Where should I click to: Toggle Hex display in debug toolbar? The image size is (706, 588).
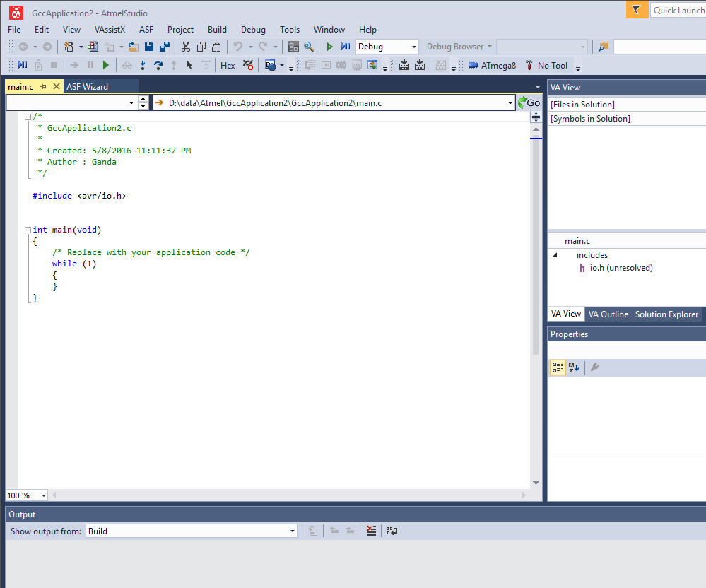pyautogui.click(x=227, y=65)
